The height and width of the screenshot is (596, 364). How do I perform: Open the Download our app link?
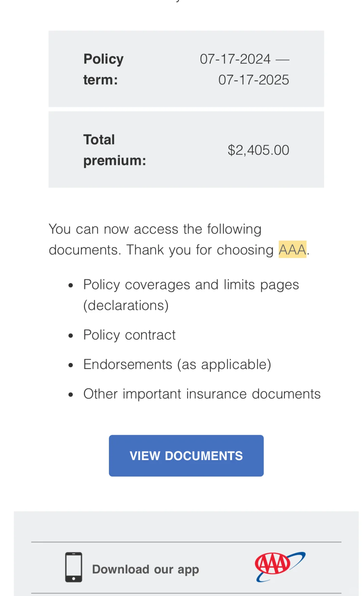[x=145, y=569]
